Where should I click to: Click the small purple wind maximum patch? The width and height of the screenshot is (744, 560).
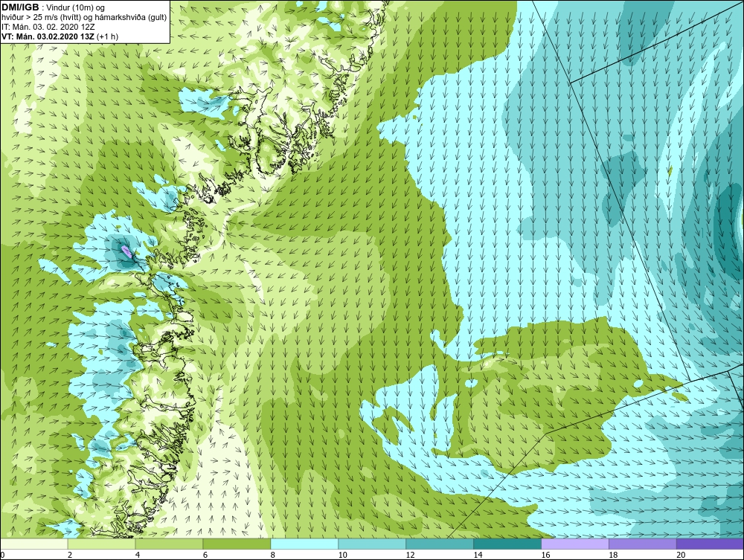(x=126, y=251)
